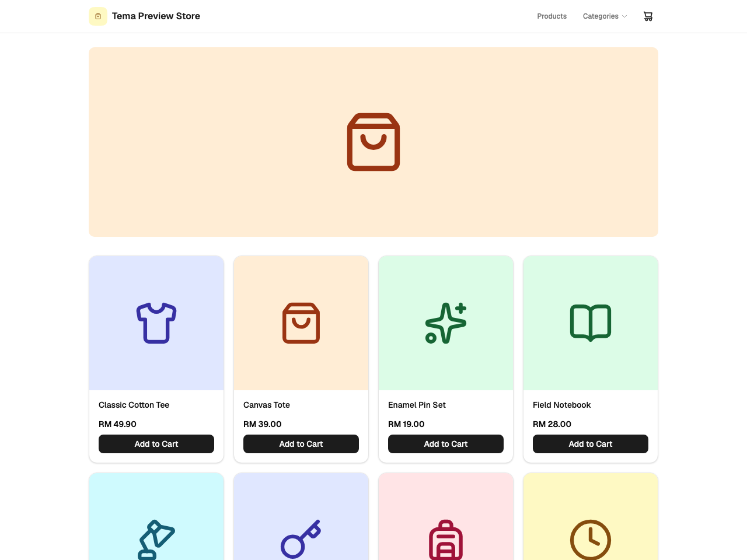Add Classic Cotton Tee to cart
Screen dimensions: 747x560
tap(156, 444)
